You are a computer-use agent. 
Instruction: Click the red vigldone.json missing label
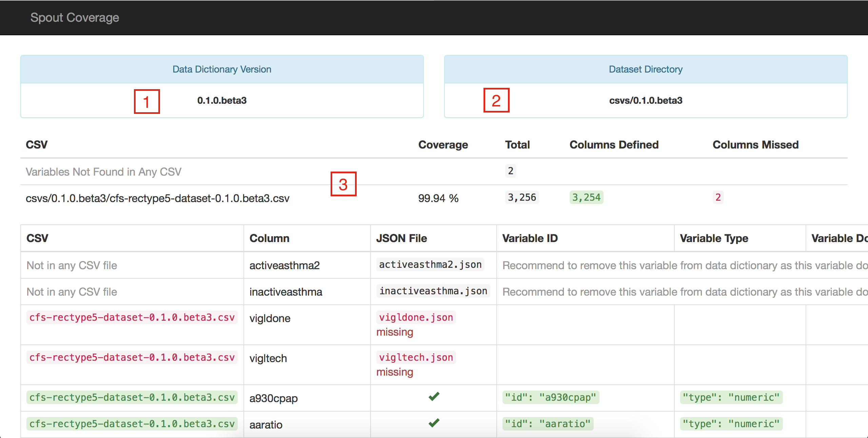click(416, 317)
